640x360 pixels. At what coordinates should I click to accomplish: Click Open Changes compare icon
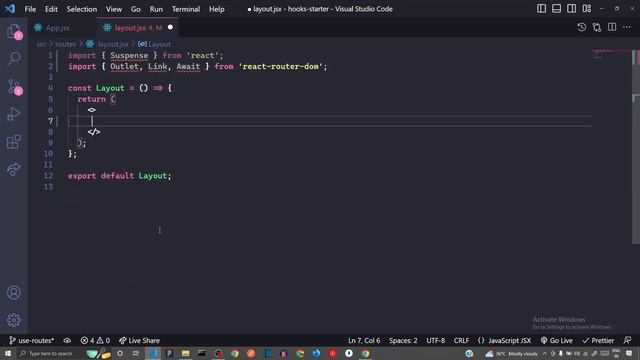pos(597,27)
